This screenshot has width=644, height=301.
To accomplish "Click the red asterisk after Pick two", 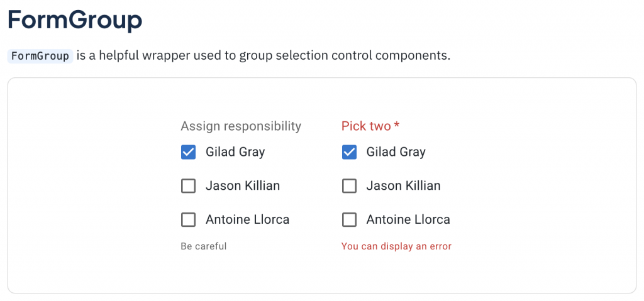I will pos(397,126).
